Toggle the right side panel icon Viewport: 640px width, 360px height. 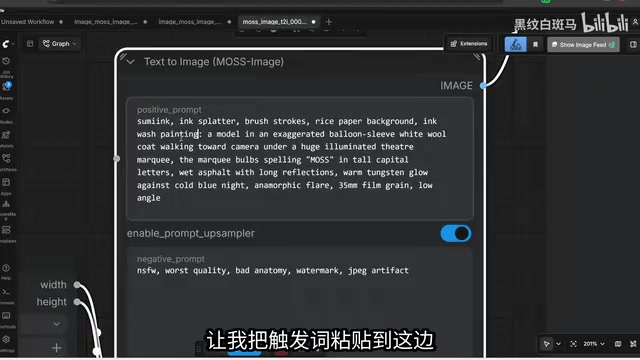pos(633,44)
